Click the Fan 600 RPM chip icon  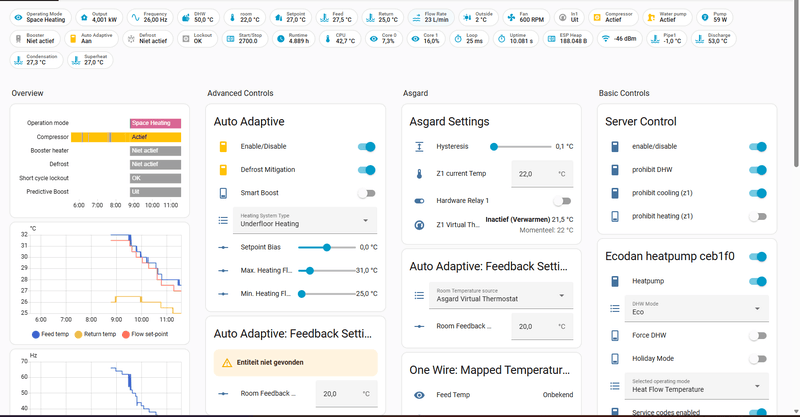[x=508, y=17]
